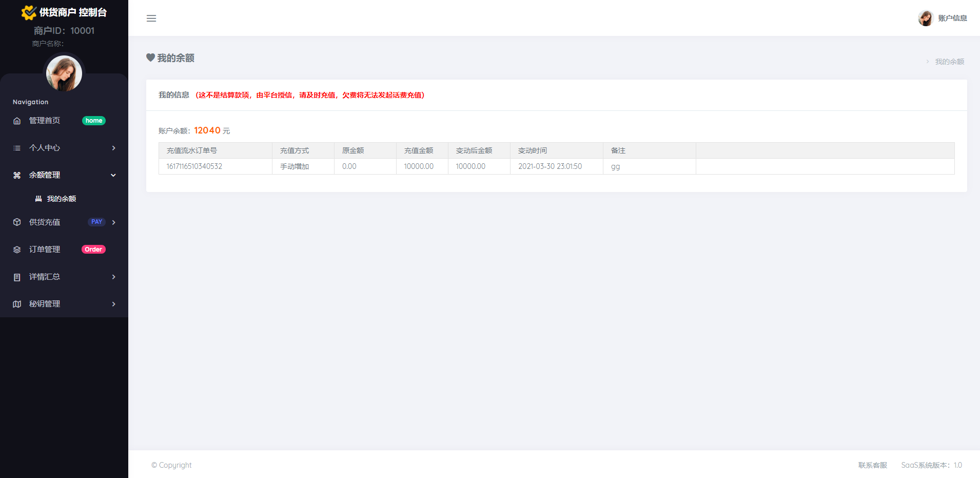Viewport: 980px width, 478px height.
Task: Expand the 秘钥管理 menu chevron
Action: tap(113, 304)
